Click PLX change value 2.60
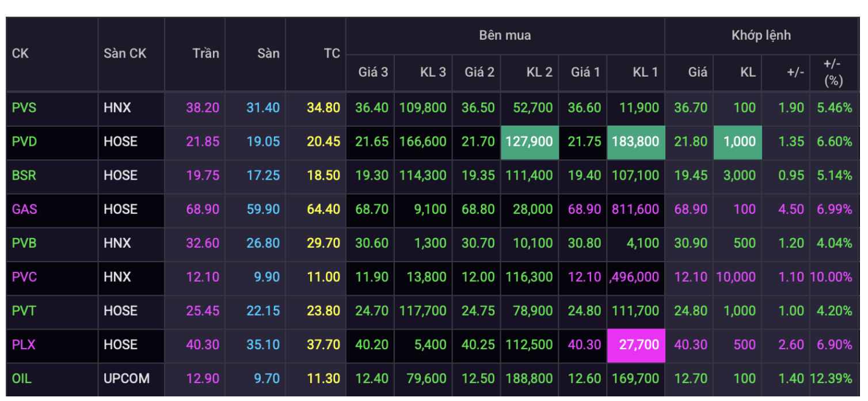This screenshot has height=401, width=868. 791,345
